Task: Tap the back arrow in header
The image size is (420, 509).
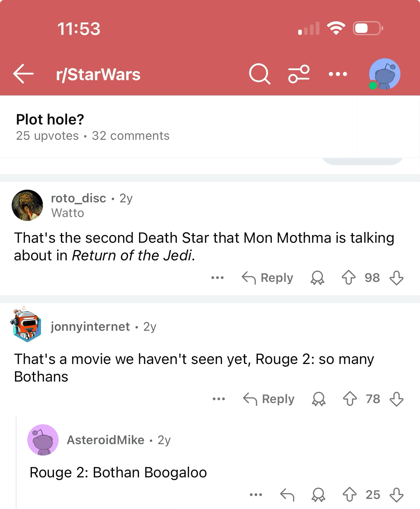Action: click(23, 74)
